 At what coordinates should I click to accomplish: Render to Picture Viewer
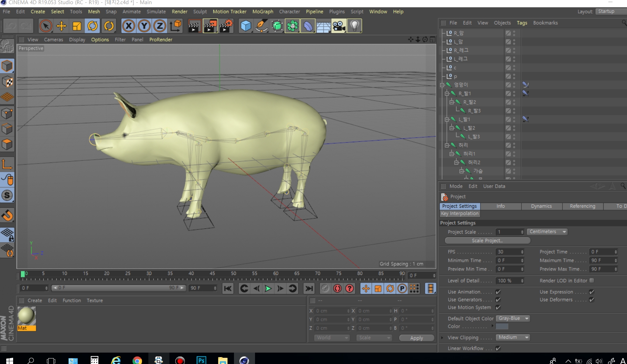click(210, 26)
